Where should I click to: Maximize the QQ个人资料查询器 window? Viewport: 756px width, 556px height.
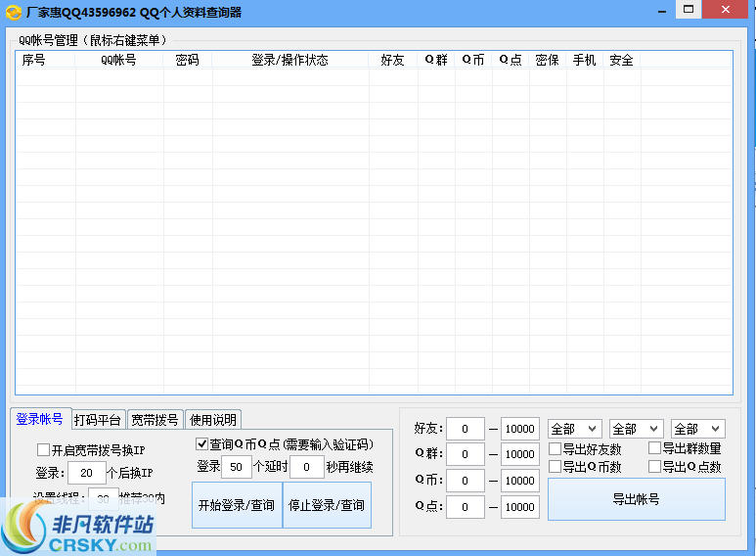(689, 9)
